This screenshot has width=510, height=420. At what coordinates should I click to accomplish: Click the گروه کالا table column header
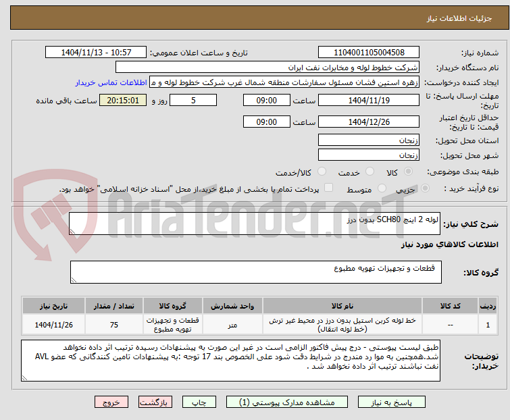pyautogui.click(x=173, y=306)
